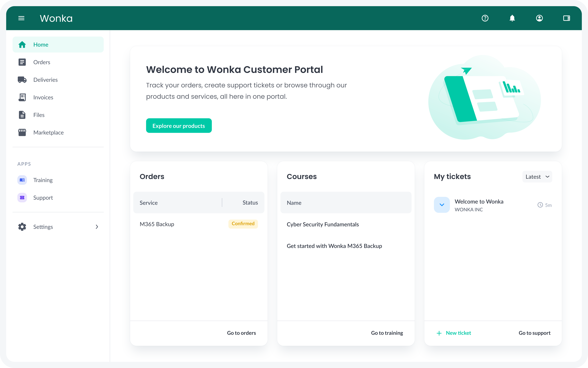Open the hamburger menu icon
This screenshot has width=588, height=368.
click(21, 18)
